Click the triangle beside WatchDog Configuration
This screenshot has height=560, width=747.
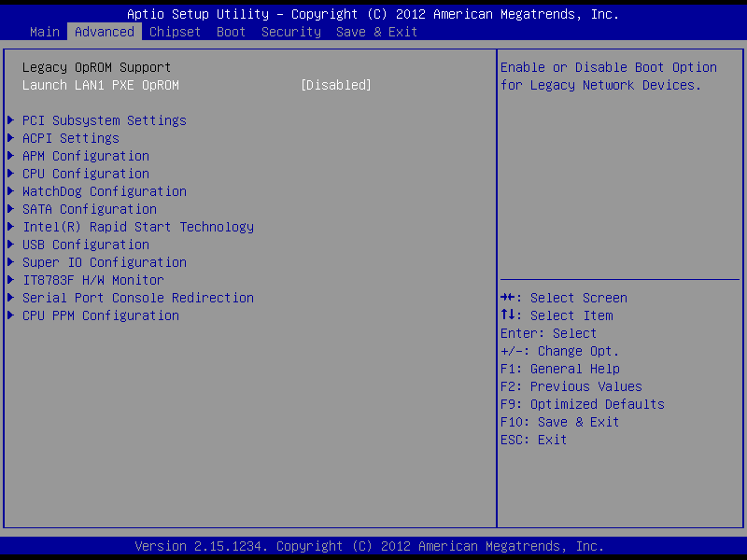click(11, 191)
